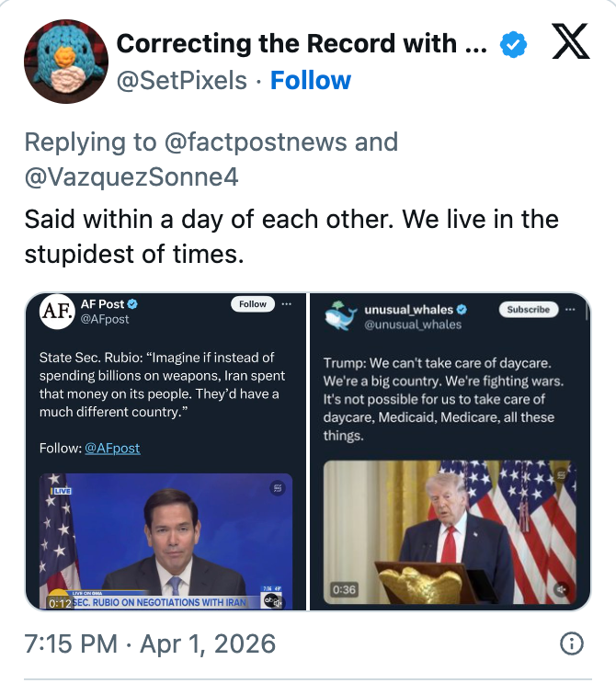Play the Trump podium video thumbnail
This screenshot has width=616, height=683.
pos(450,533)
